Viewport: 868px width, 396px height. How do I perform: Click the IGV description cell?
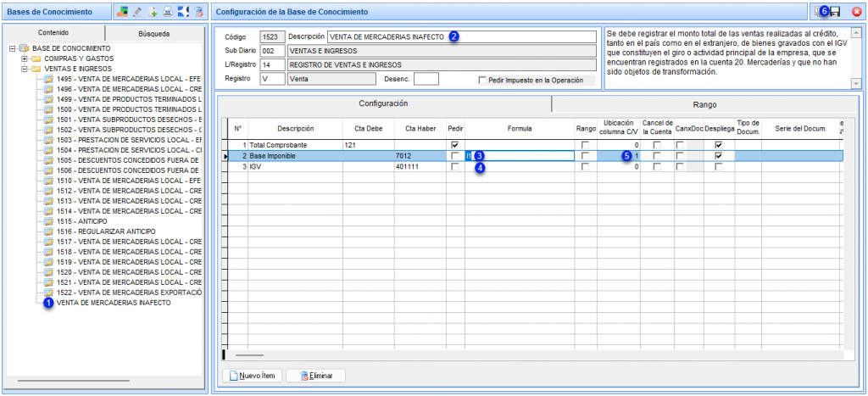[295, 166]
